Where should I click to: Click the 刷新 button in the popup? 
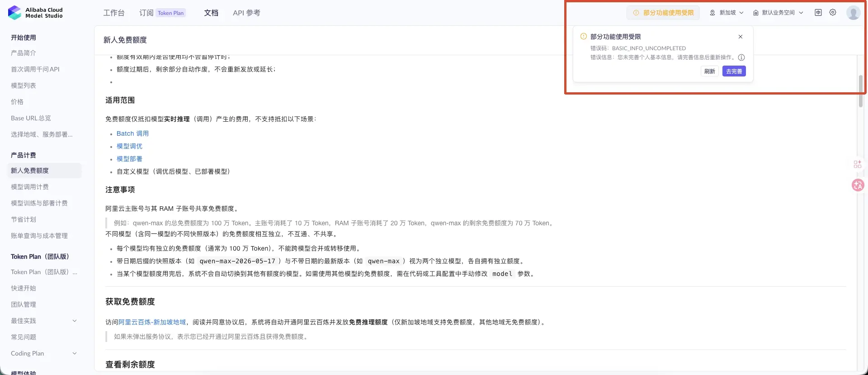click(x=710, y=71)
